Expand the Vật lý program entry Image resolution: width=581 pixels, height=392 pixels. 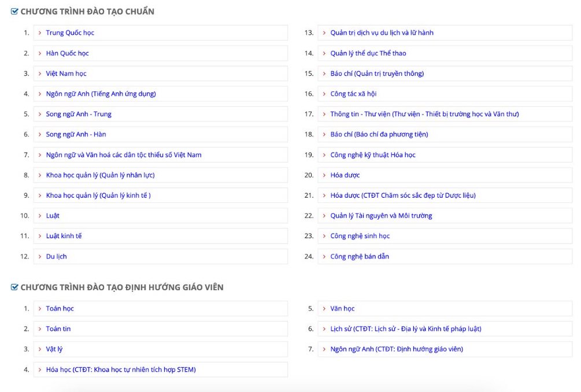click(161, 349)
